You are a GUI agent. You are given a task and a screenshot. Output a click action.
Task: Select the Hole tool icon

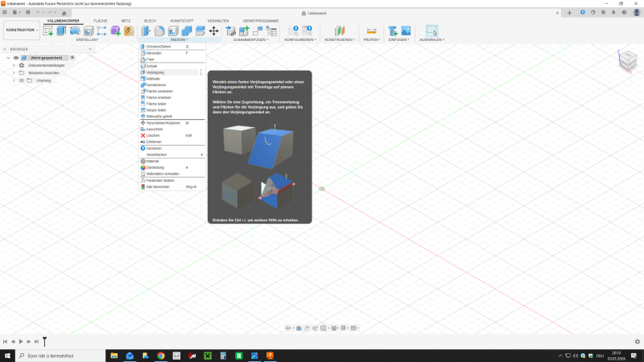point(89,31)
